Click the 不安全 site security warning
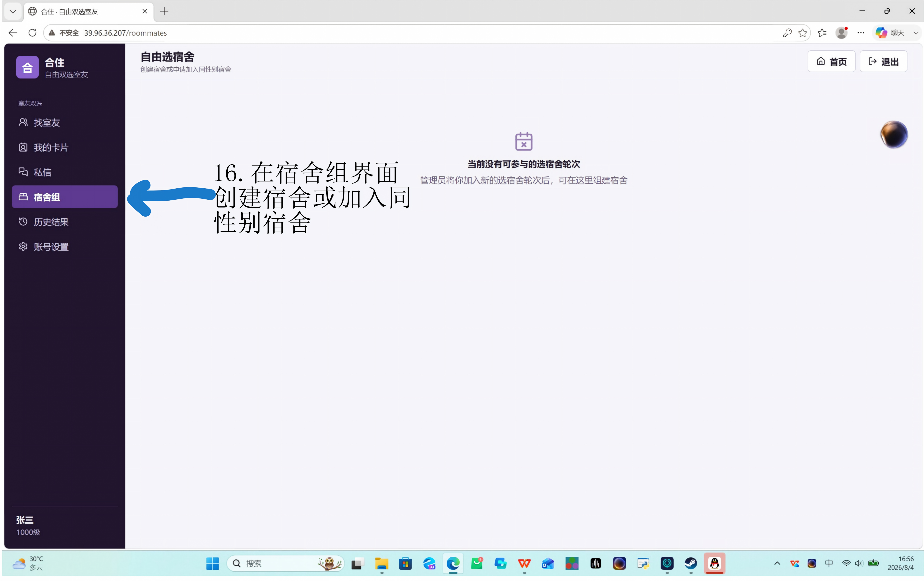Screen dimensions: 924x581 (x=64, y=33)
